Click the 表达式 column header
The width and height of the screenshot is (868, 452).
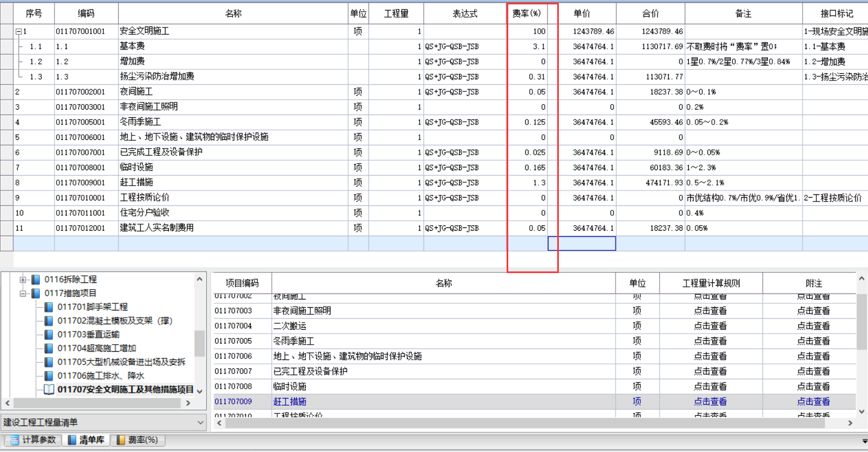(x=465, y=14)
